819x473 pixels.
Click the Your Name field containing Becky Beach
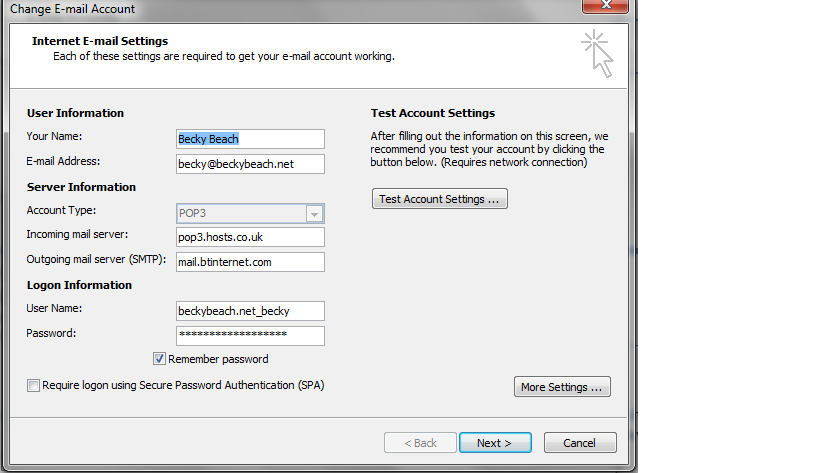[x=250, y=139]
